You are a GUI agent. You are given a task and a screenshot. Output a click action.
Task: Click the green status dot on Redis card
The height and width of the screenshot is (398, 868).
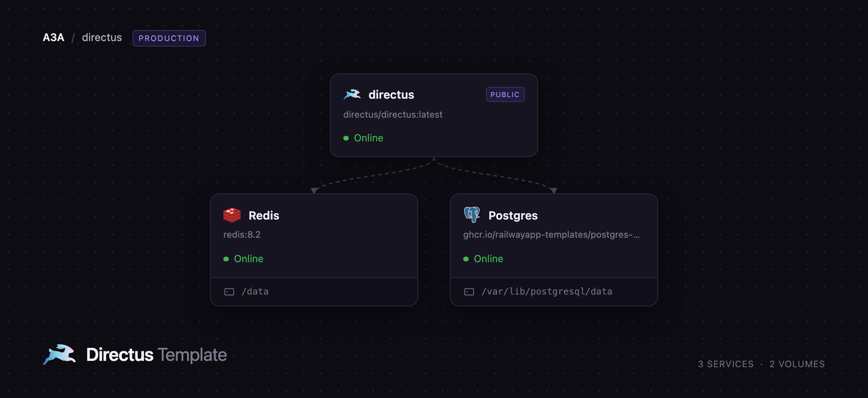tap(226, 259)
